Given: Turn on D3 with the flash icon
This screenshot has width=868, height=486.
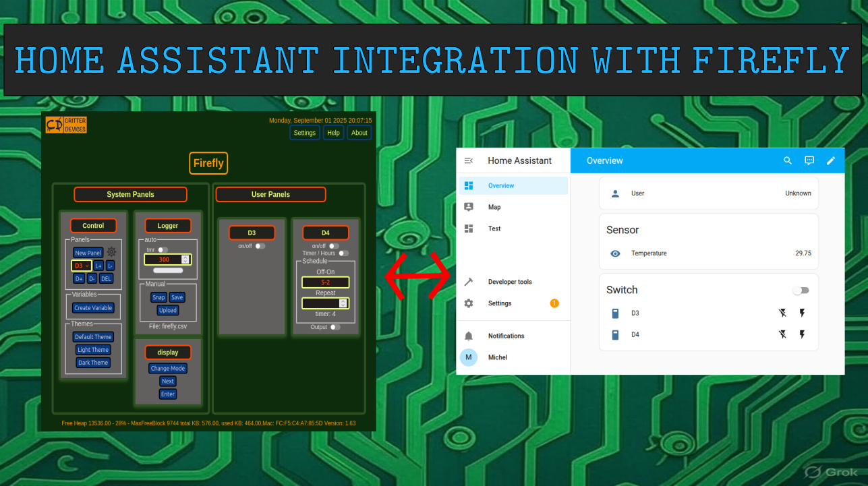Looking at the screenshot, I should (x=803, y=313).
